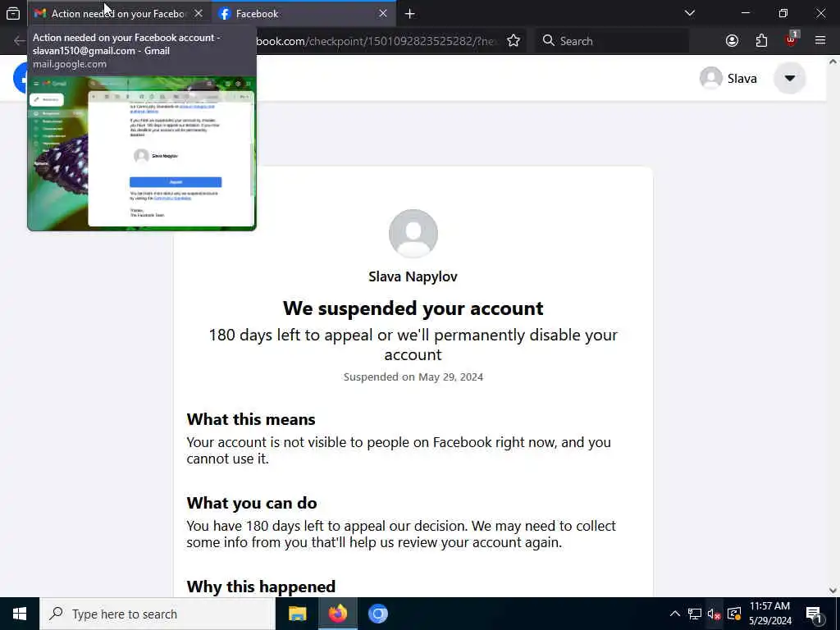
Task: Close the Facebook tab
Action: [382, 13]
